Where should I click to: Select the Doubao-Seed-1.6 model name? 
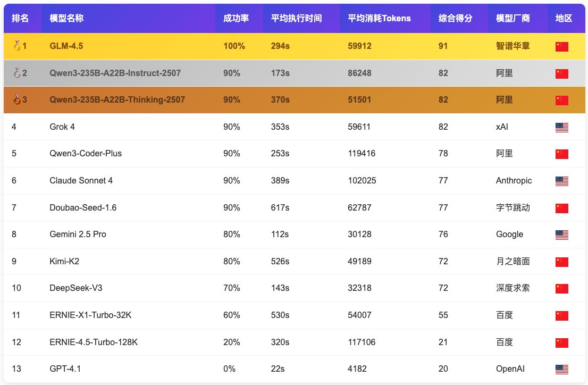(83, 207)
